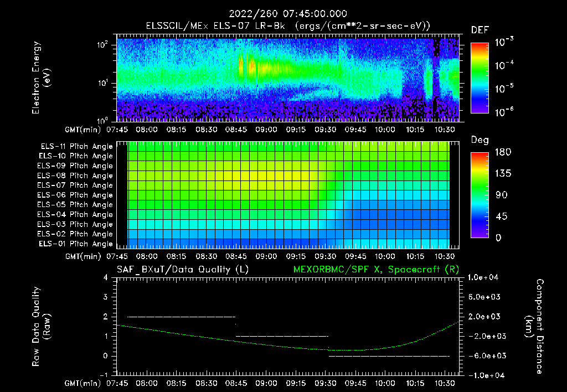Click the "Component Distance (km)" axis label
This screenshot has height=392, width=567.
(x=534, y=327)
